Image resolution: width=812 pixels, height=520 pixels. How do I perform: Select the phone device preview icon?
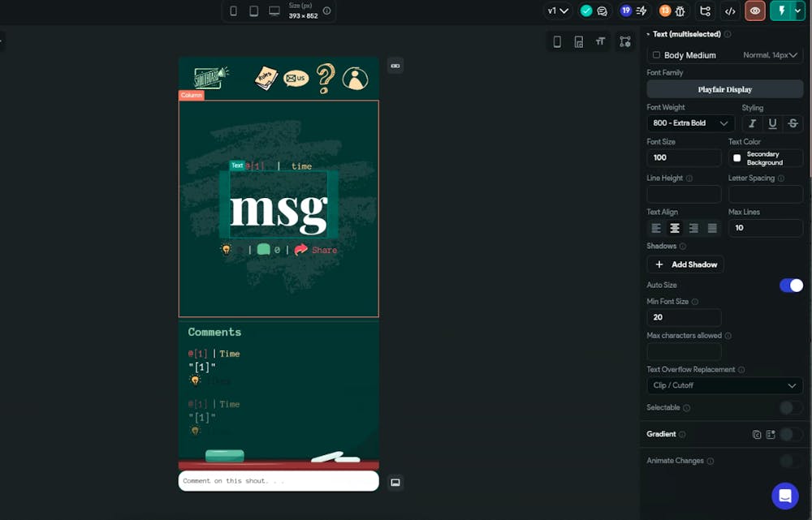click(x=234, y=11)
